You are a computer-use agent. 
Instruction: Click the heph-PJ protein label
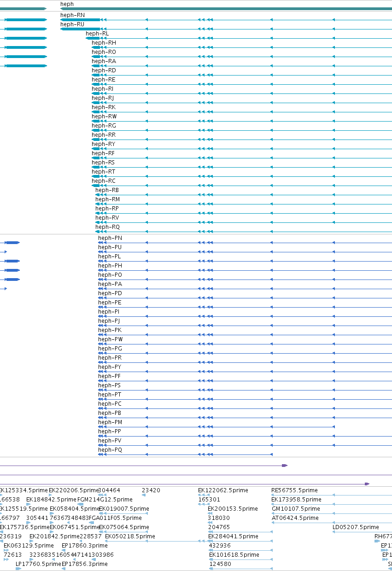click(x=109, y=321)
